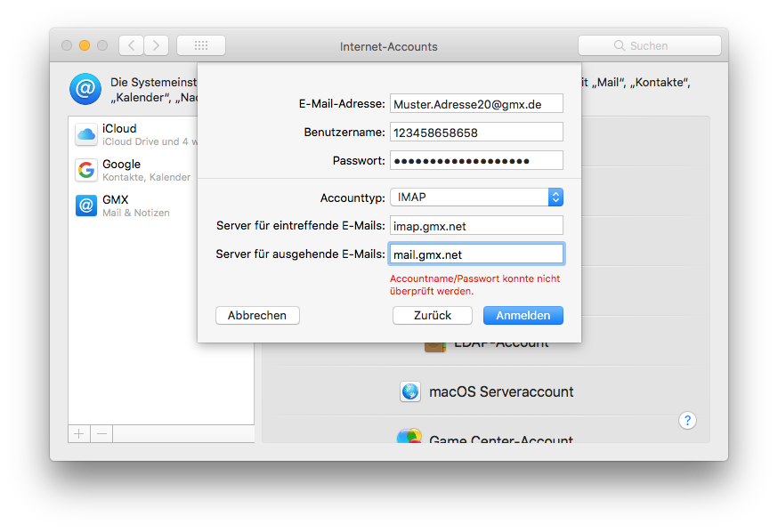
Task: Click Zurück to go back a step
Action: point(432,315)
